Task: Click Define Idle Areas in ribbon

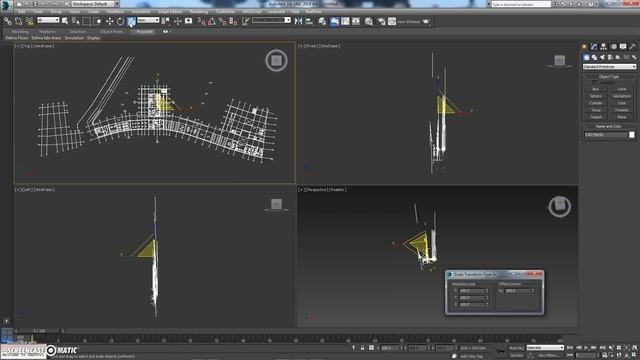Action: point(47,38)
